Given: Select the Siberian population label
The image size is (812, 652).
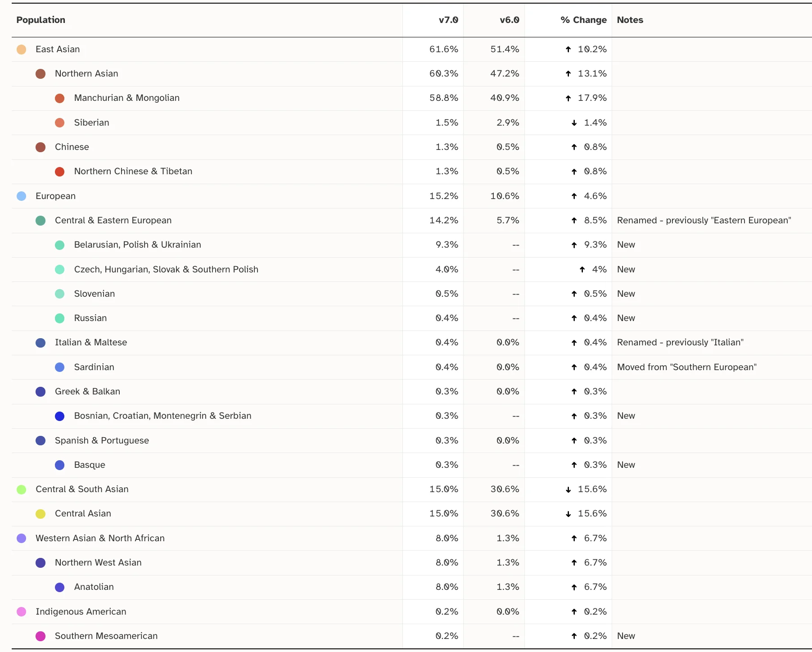Looking at the screenshot, I should click(x=92, y=122).
